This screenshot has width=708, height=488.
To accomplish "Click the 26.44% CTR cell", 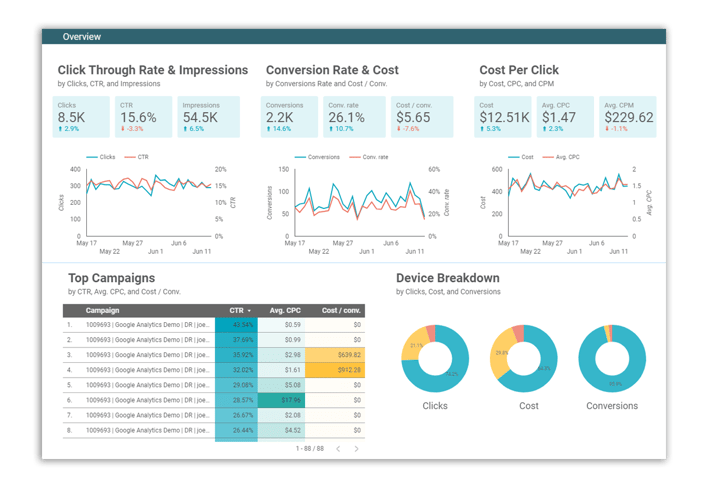I will coord(236,431).
